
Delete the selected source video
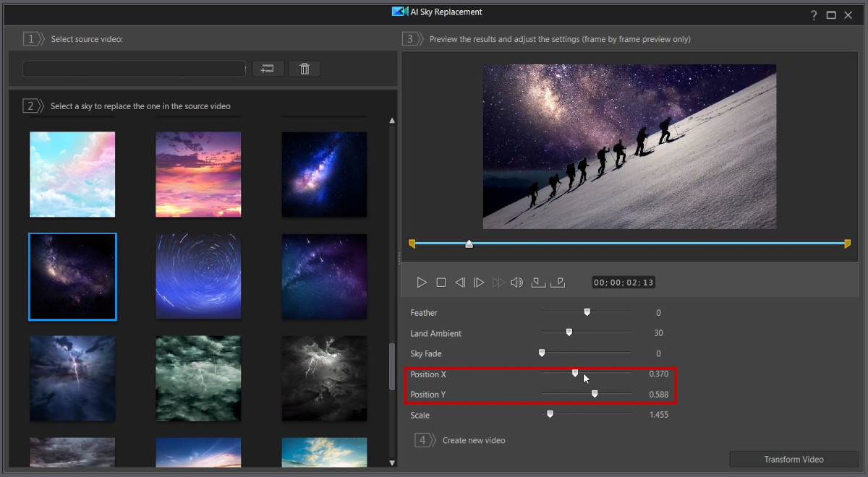[x=304, y=68]
